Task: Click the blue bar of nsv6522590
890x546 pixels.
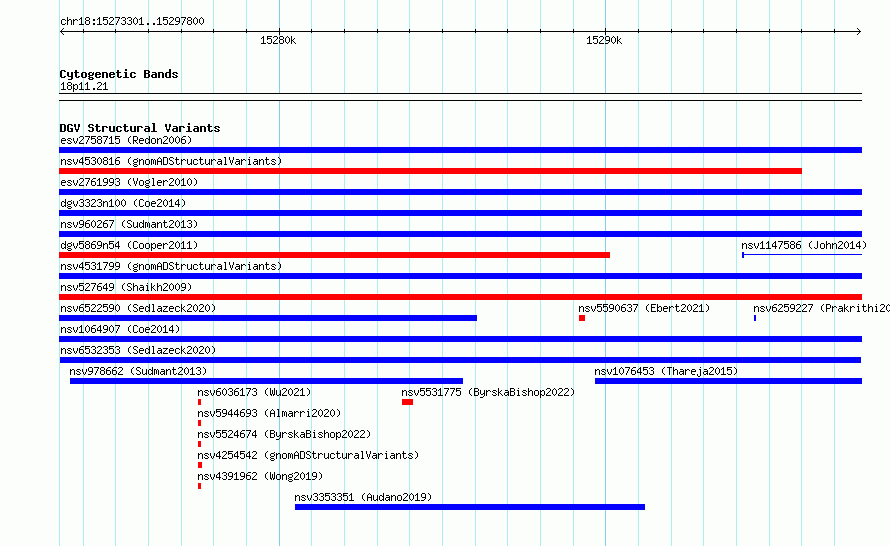Action: click(x=268, y=318)
